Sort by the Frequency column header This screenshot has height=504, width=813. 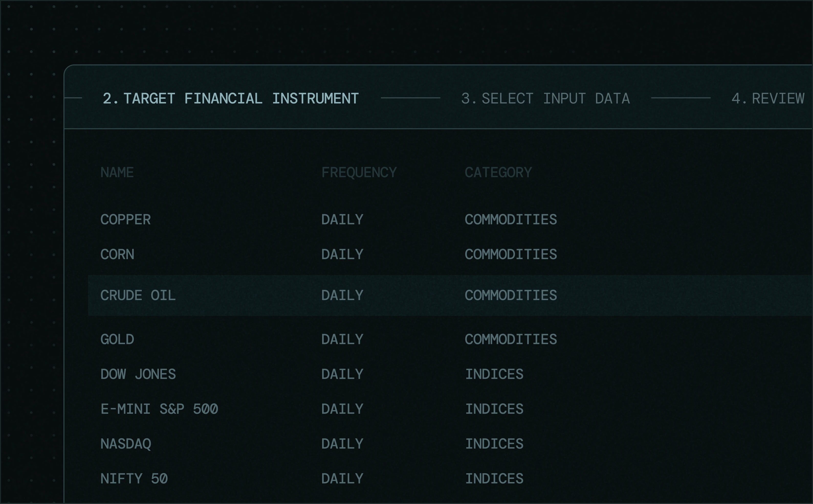359,172
